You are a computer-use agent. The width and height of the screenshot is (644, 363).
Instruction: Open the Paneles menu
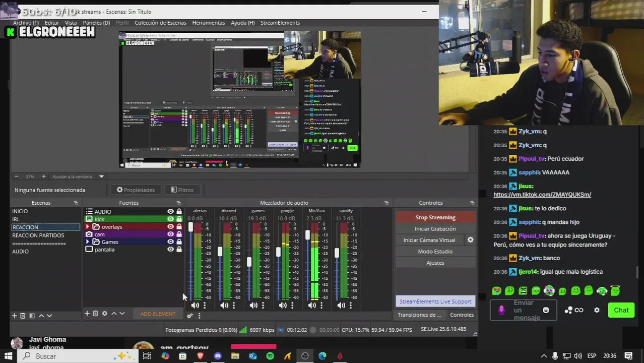(x=96, y=23)
